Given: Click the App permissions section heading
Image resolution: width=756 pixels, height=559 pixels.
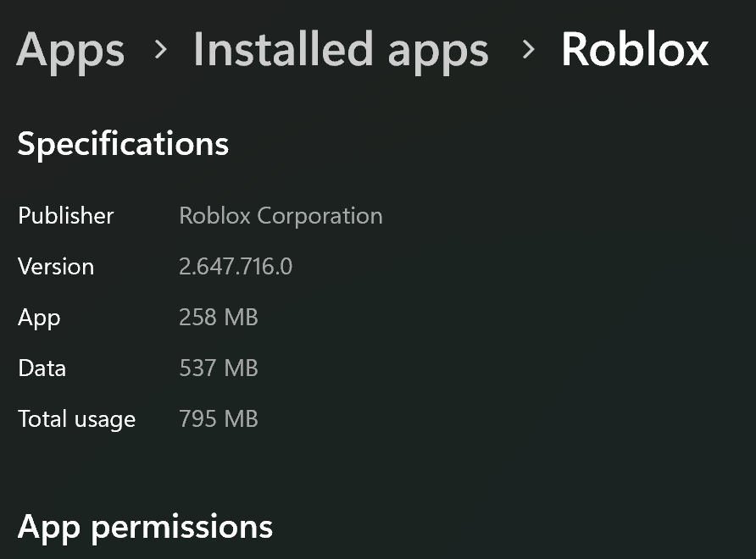Looking at the screenshot, I should click(x=145, y=527).
